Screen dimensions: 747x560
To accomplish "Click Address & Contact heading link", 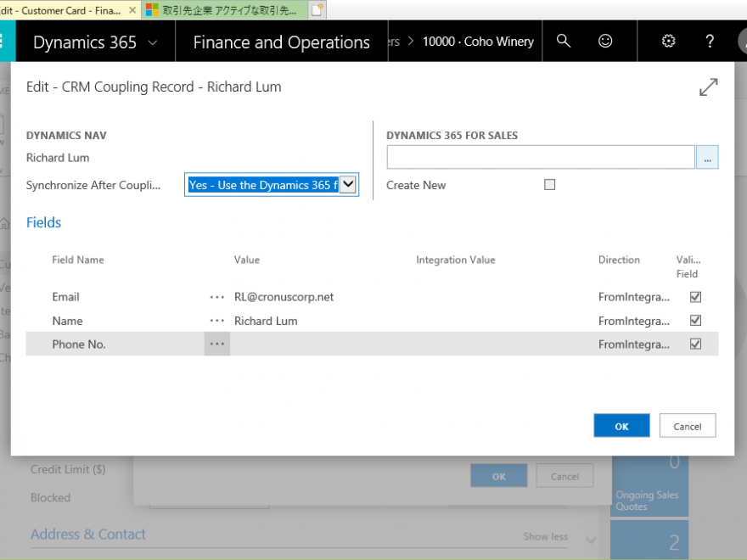I will tap(88, 535).
